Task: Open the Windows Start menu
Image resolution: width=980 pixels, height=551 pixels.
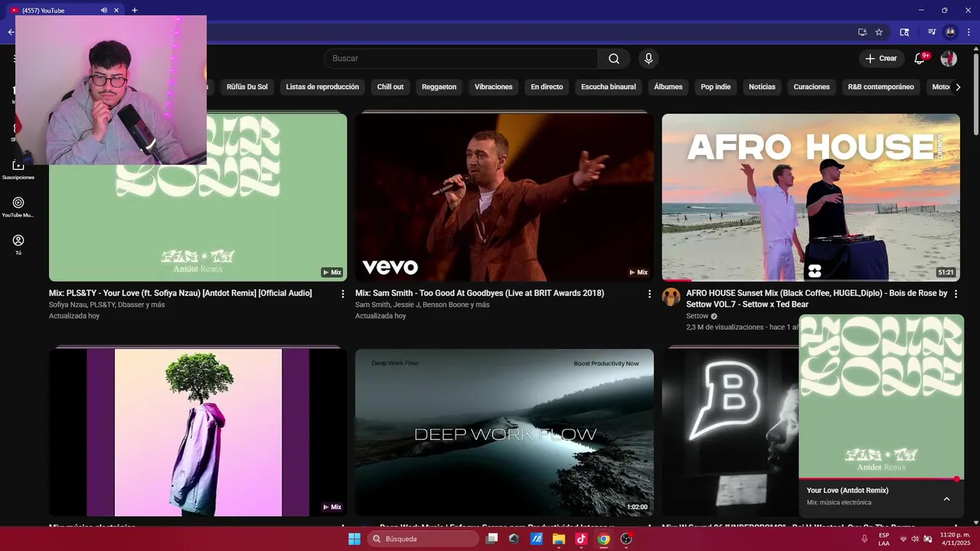Action: 354,539
